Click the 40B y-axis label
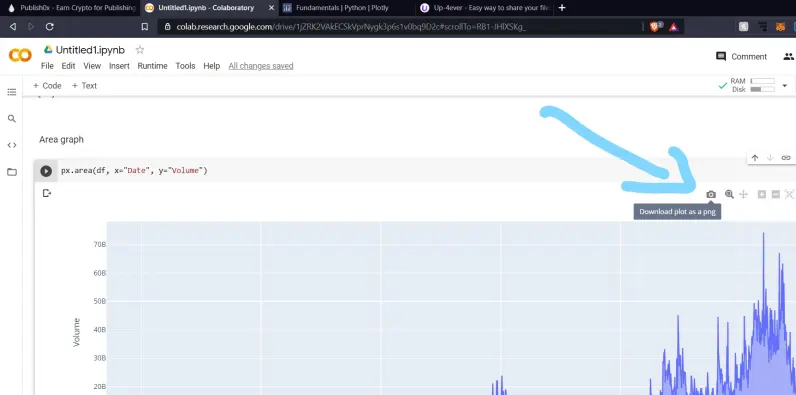Image resolution: width=796 pixels, height=395 pixels. pyautogui.click(x=100, y=330)
